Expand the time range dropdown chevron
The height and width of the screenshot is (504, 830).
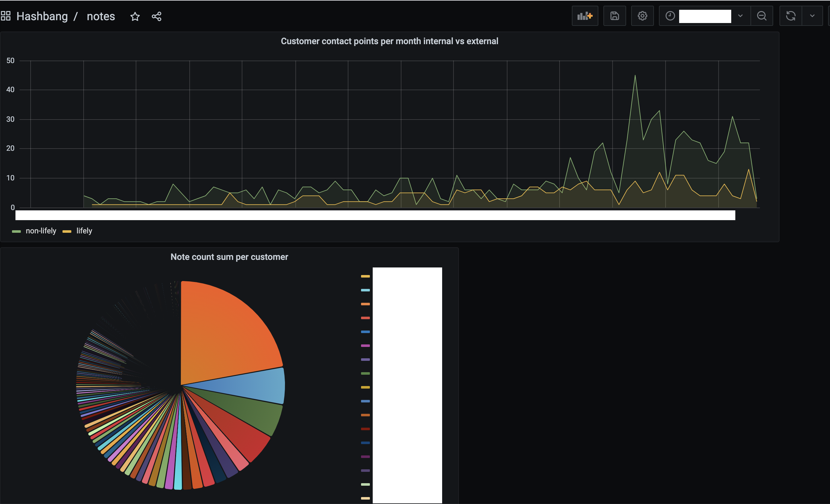740,16
